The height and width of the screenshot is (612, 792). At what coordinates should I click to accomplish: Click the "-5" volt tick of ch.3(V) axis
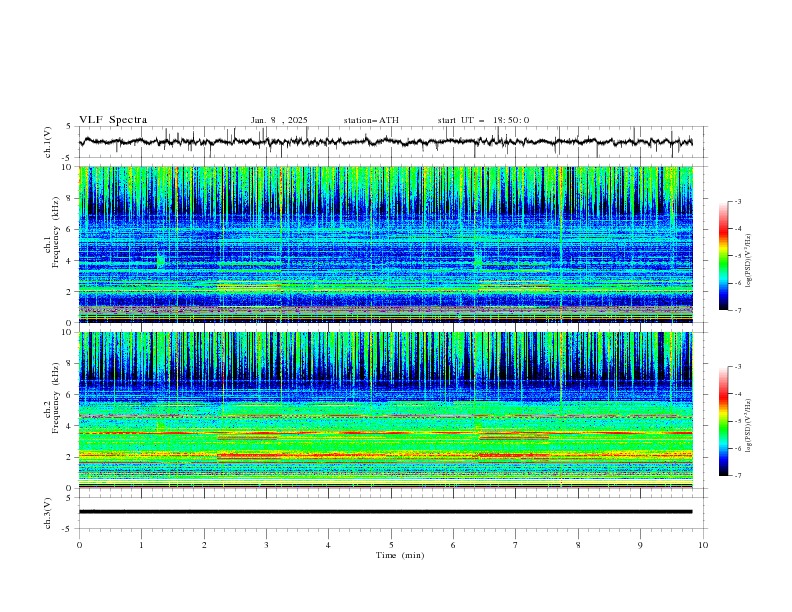coord(68,529)
